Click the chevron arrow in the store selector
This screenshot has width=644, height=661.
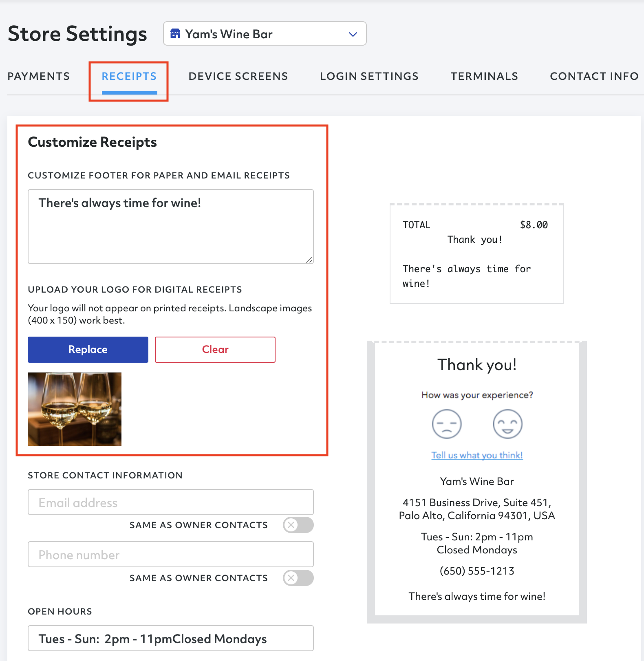click(353, 34)
